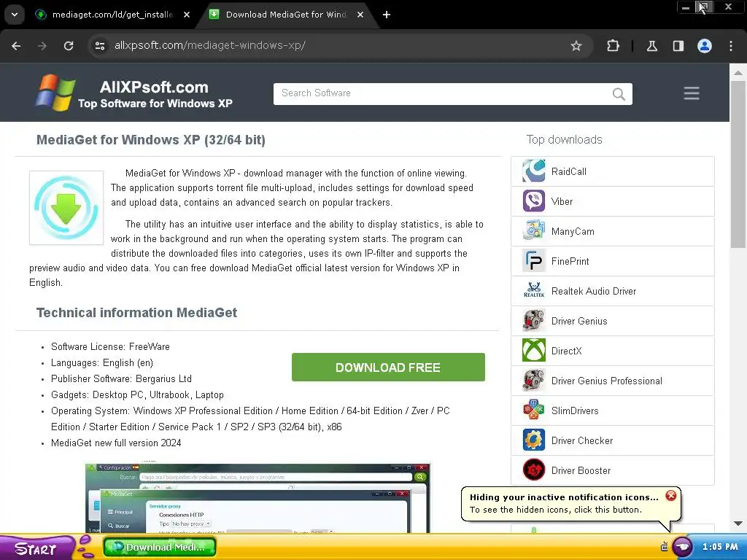Submit search with the magnifier icon

tap(619, 94)
